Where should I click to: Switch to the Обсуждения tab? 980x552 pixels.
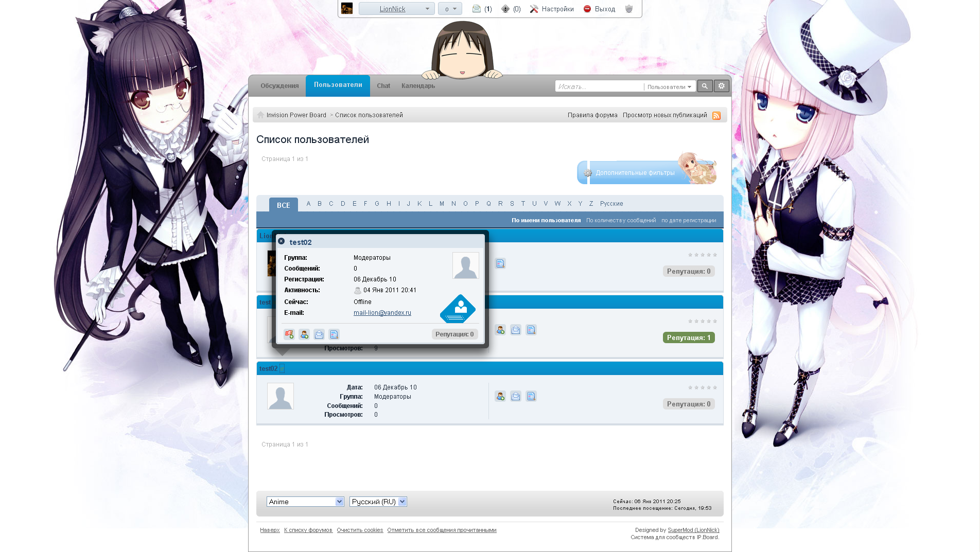point(279,86)
